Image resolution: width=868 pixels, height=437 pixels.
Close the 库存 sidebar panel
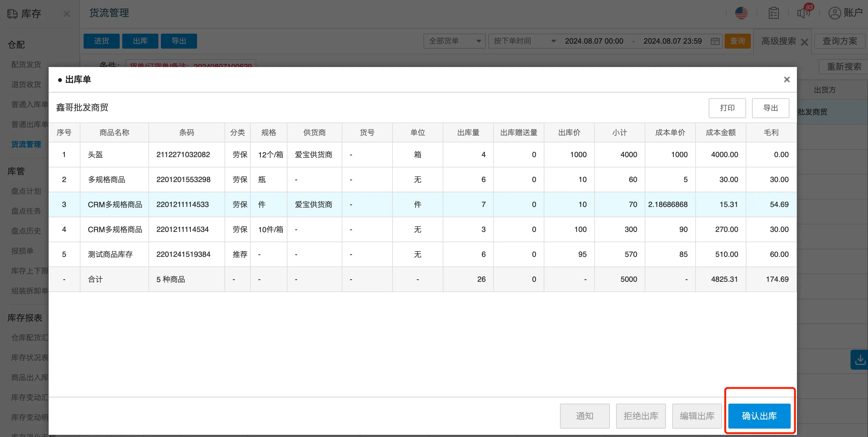click(x=67, y=14)
